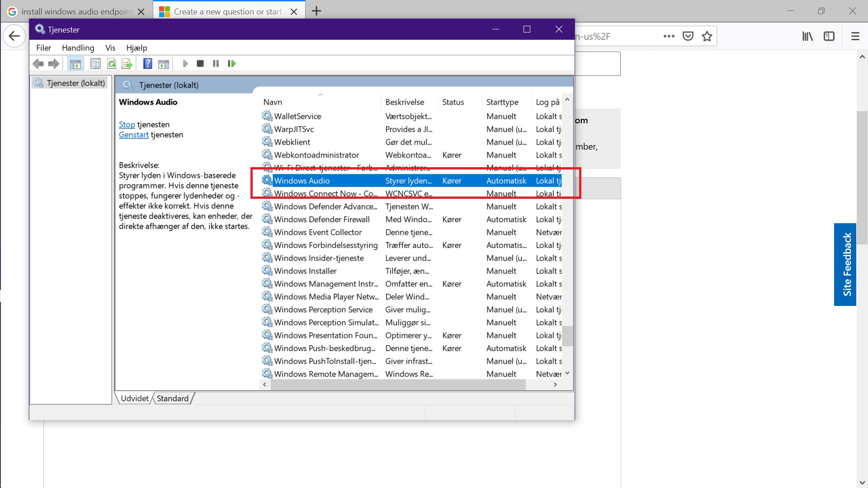The width and height of the screenshot is (868, 488).
Task: Open the Hjælp menu
Action: [x=137, y=48]
